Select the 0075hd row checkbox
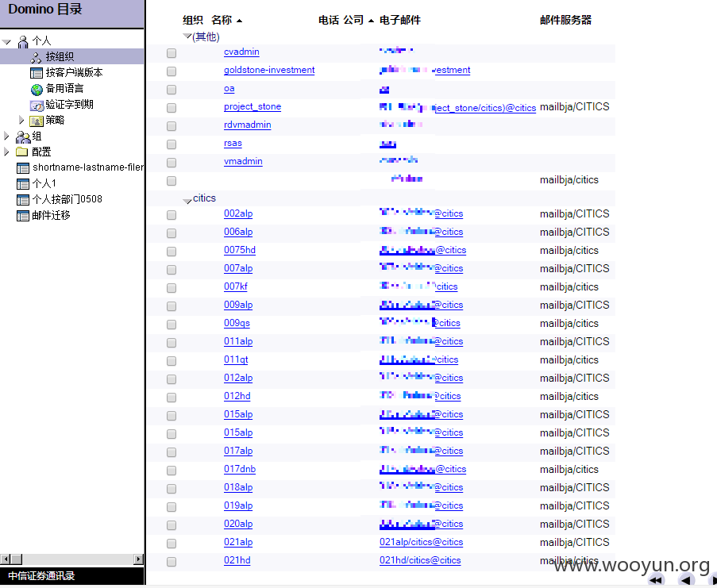 (172, 252)
